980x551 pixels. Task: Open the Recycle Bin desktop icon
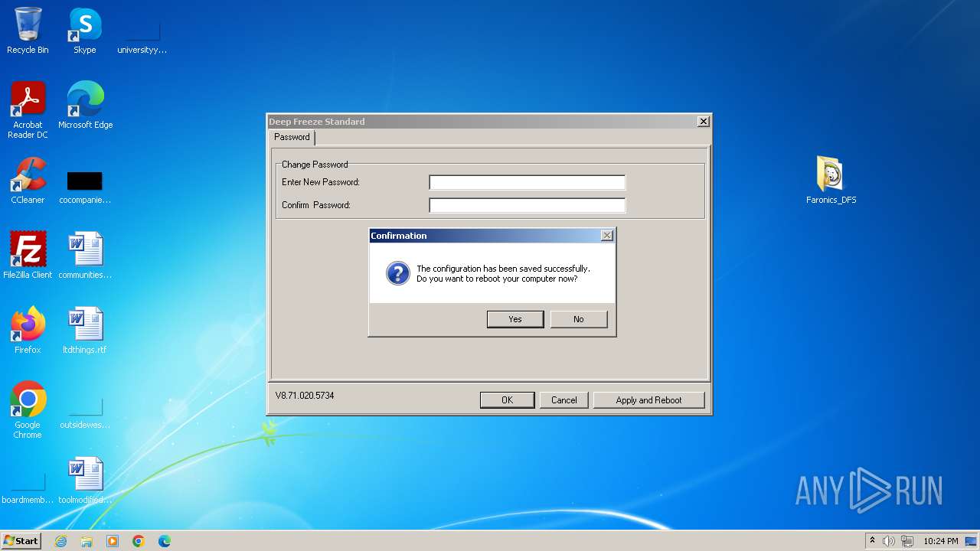coord(28,31)
